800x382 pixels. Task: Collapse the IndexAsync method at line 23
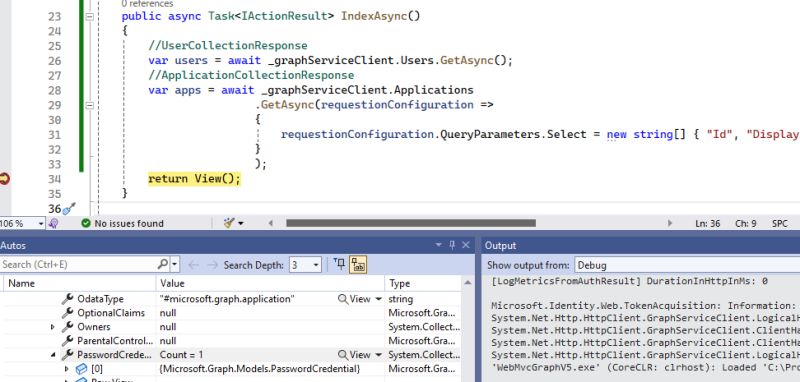(x=90, y=16)
